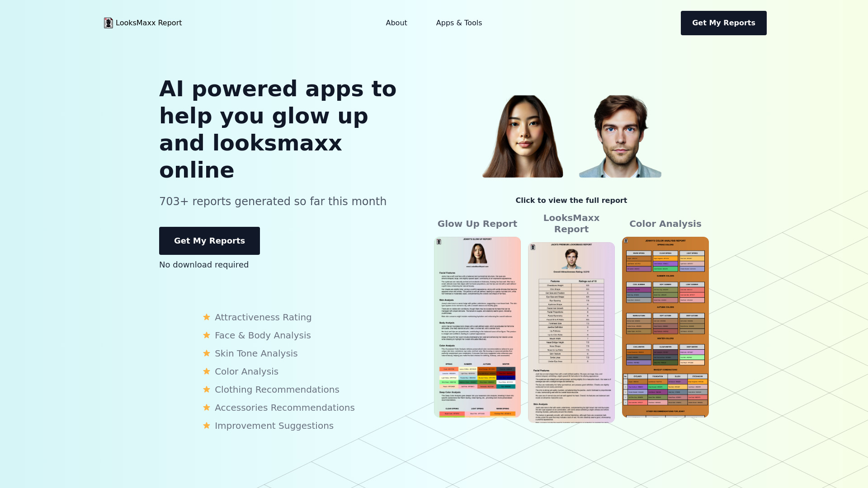This screenshot has height=488, width=868.
Task: Click the Face & Body Analysis star icon
Action: [x=206, y=335]
